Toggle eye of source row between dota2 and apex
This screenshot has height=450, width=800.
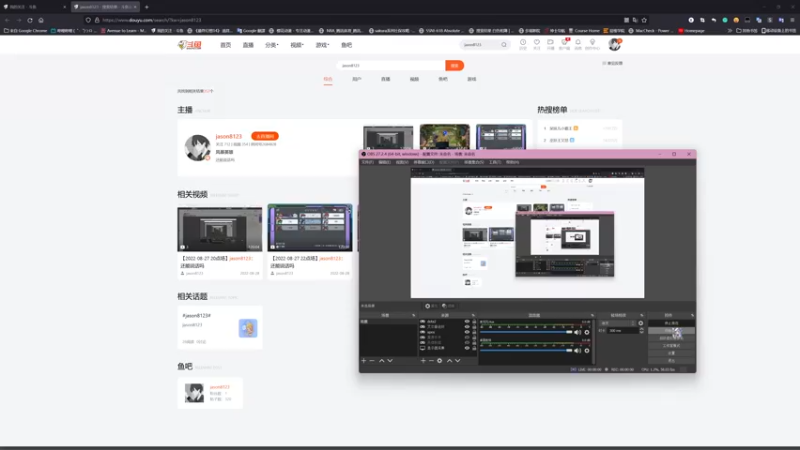(x=467, y=327)
